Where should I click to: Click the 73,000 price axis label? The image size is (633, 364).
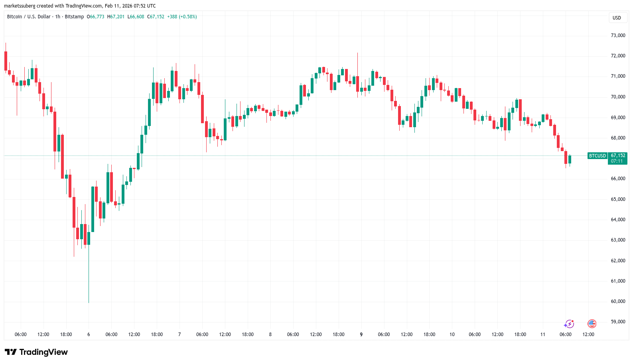[x=618, y=35]
